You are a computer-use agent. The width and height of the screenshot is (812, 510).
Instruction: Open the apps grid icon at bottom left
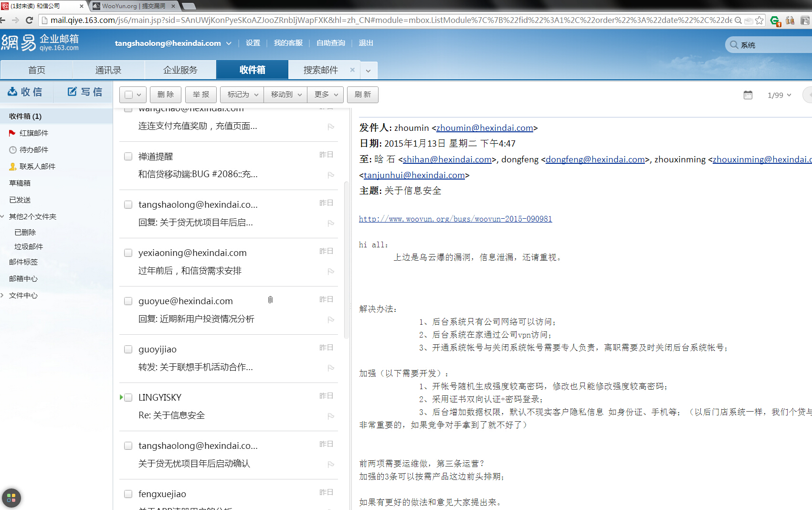click(11, 498)
